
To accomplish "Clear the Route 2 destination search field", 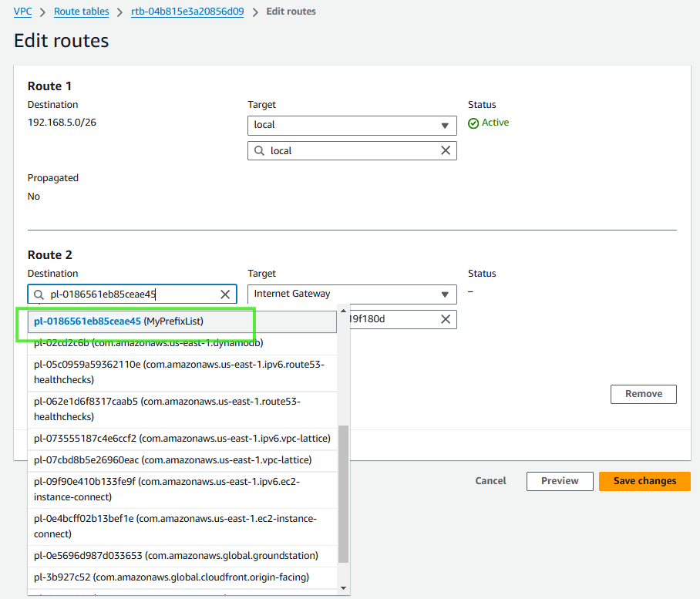I will click(225, 294).
